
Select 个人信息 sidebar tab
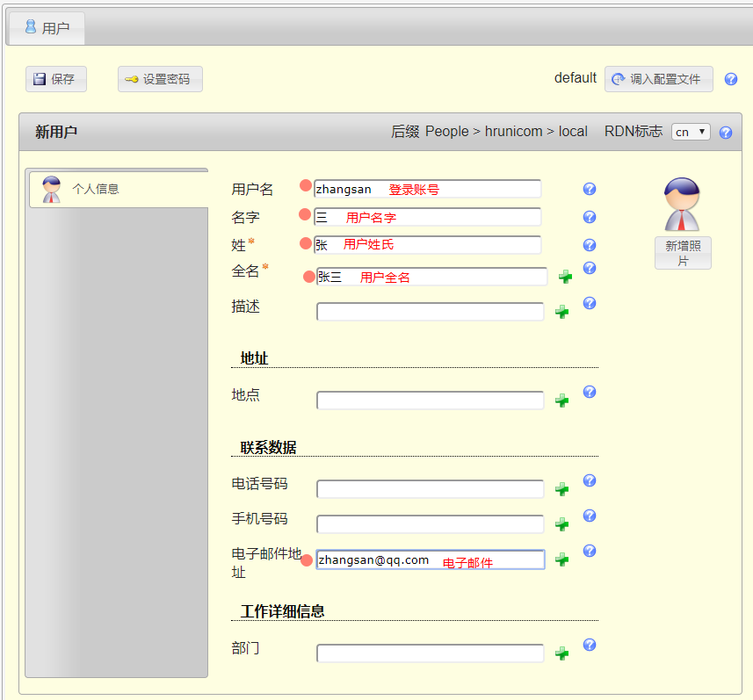click(x=118, y=189)
